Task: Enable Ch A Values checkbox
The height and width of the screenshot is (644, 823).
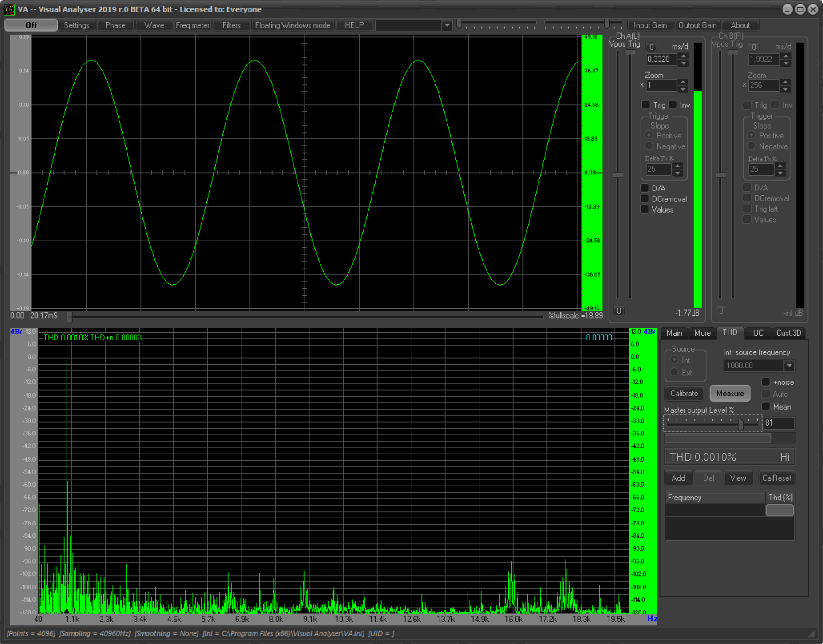Action: click(645, 209)
